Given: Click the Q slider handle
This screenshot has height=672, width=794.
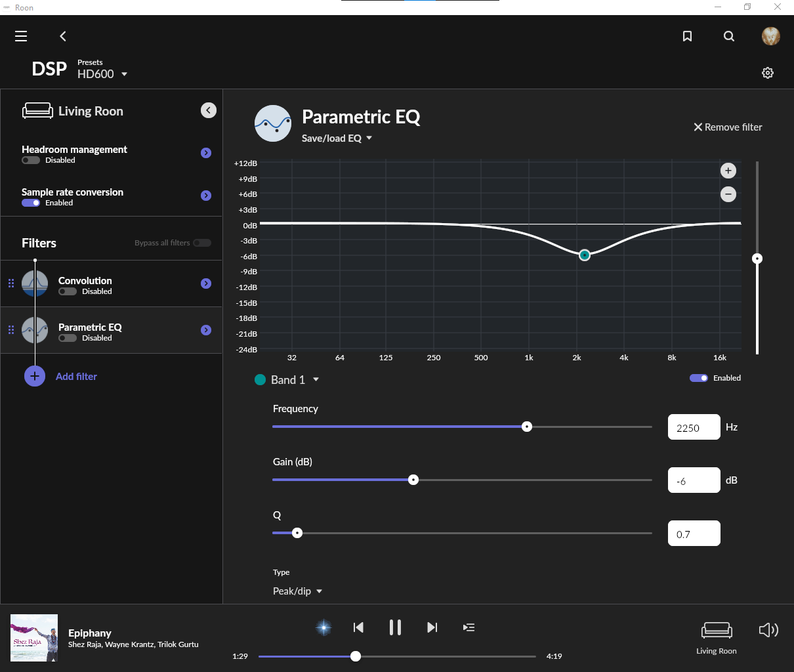Looking at the screenshot, I should point(298,533).
